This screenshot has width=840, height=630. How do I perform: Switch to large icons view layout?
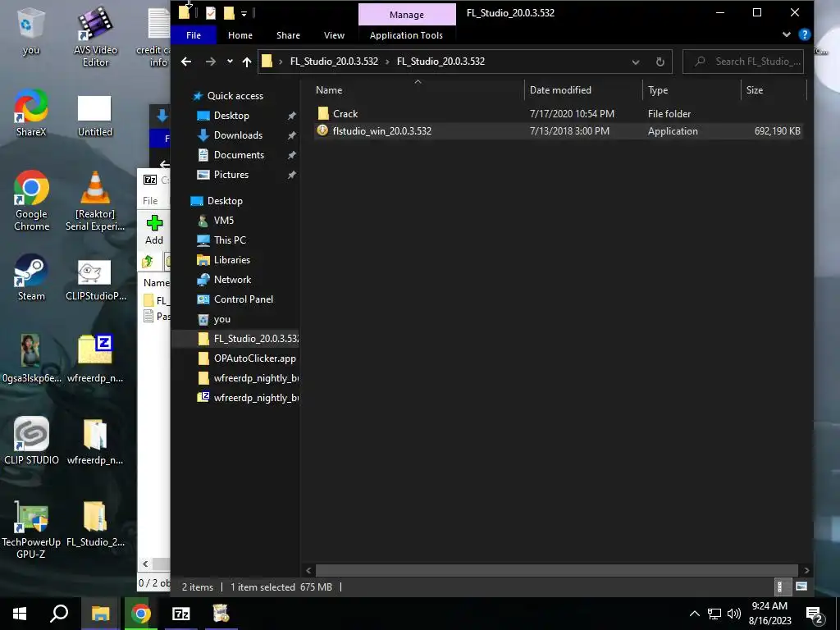coord(801,587)
